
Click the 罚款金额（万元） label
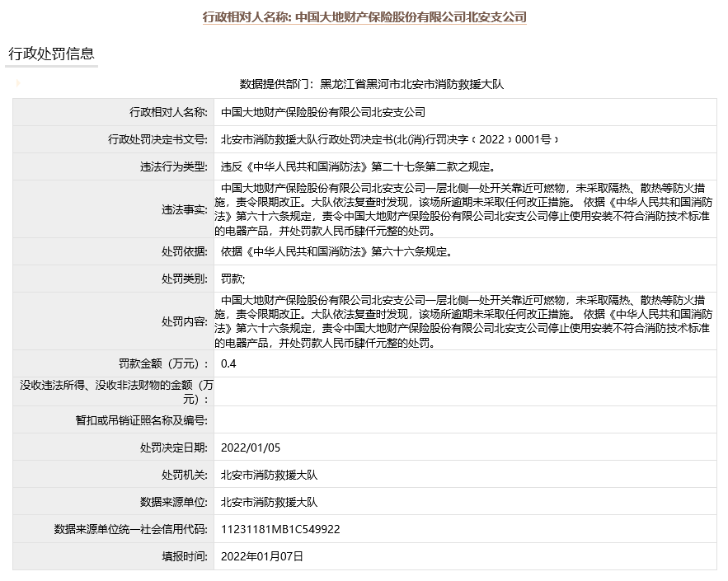[163, 363]
